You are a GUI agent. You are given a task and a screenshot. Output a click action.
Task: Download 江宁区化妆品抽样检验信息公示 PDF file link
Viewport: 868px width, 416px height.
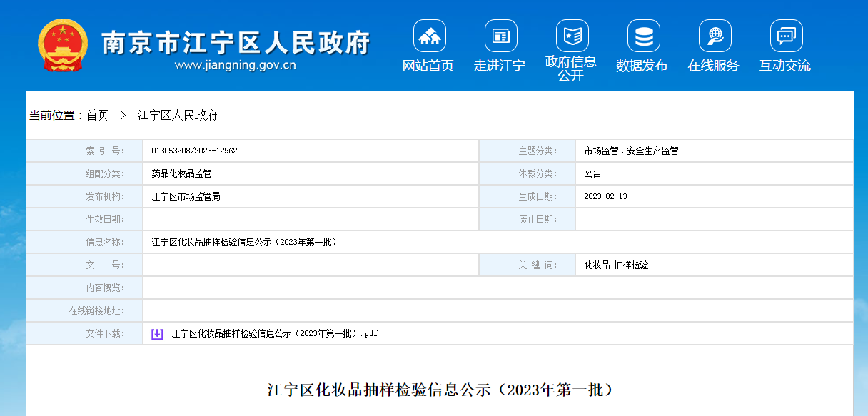click(274, 333)
